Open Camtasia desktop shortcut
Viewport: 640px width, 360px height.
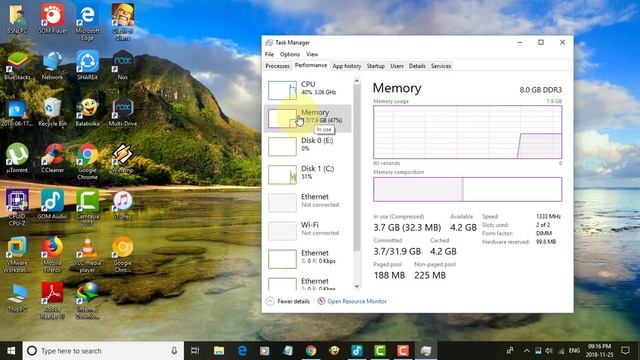coord(87,208)
